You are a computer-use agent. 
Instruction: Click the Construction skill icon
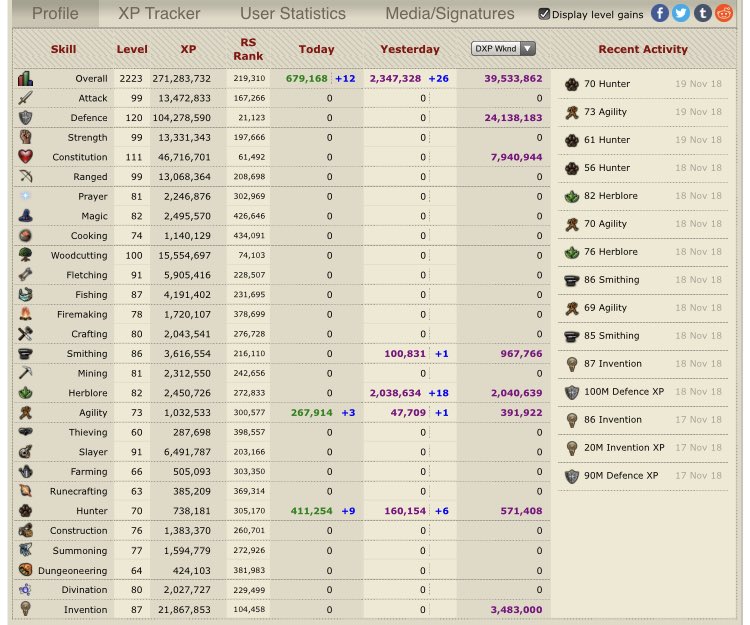(x=25, y=530)
